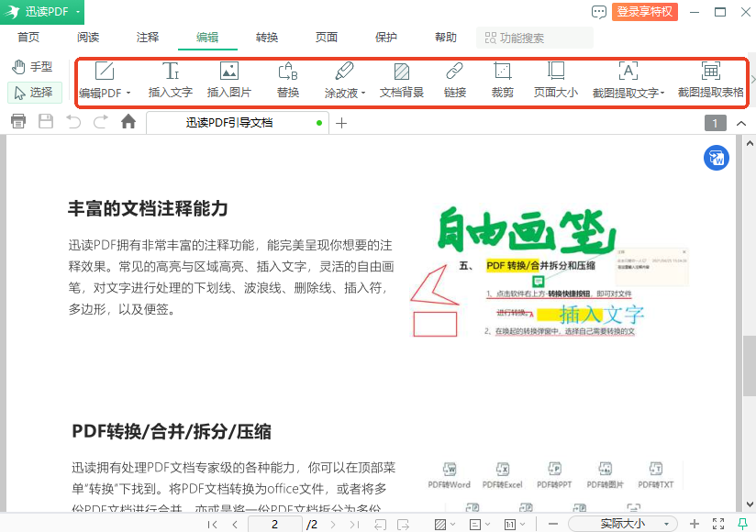
Task: Add a new tab with plus button
Action: [341, 123]
